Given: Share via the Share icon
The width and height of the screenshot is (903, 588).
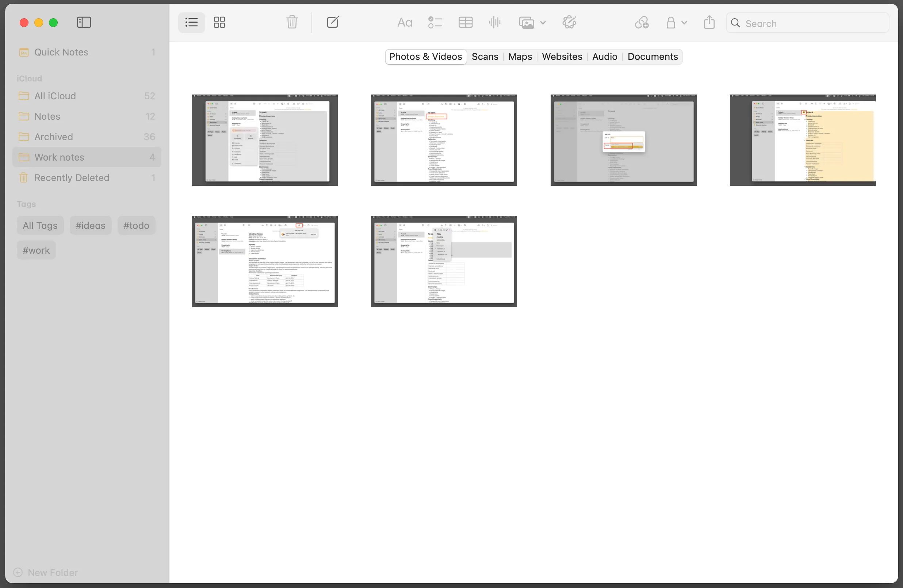Looking at the screenshot, I should point(709,22).
